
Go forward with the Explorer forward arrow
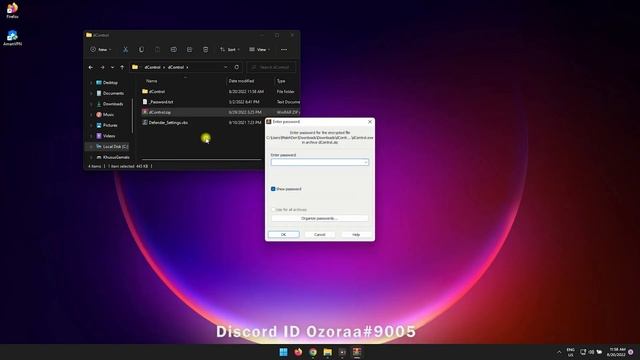click(102, 67)
